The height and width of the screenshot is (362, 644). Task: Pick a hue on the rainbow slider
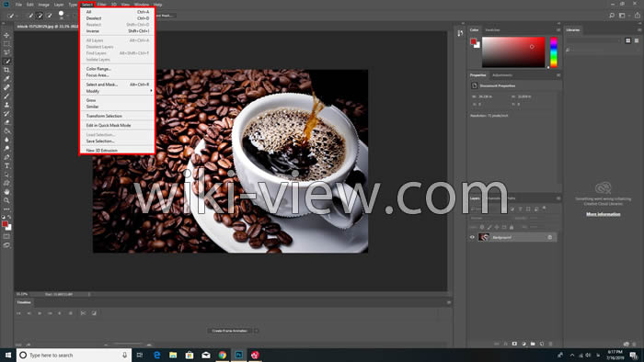(x=554, y=52)
